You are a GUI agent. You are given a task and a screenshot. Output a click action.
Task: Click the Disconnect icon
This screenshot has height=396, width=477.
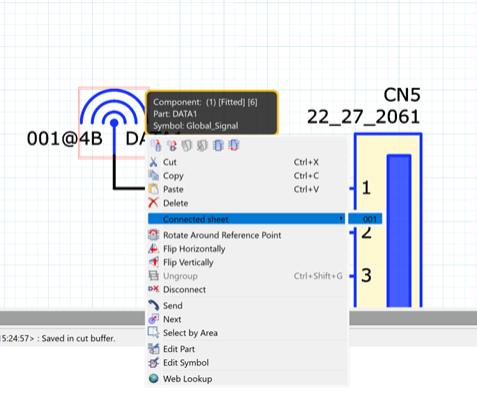click(x=153, y=289)
